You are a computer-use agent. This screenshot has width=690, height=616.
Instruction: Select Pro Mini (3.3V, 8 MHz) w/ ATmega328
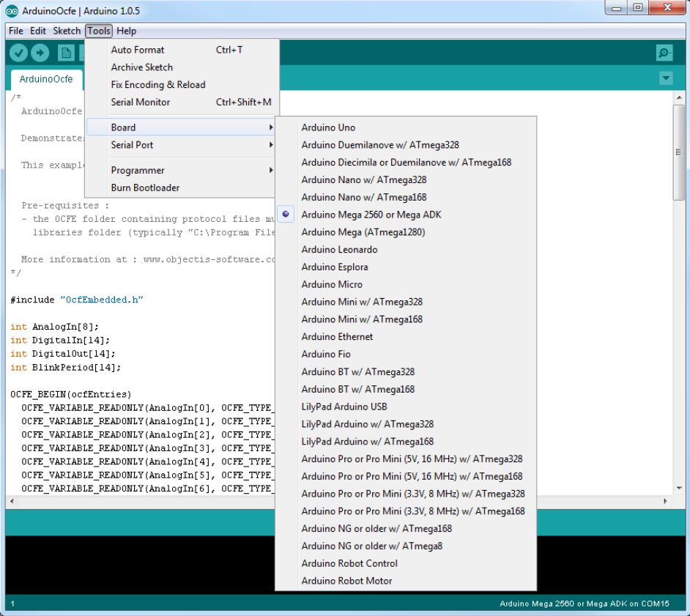pos(405,494)
